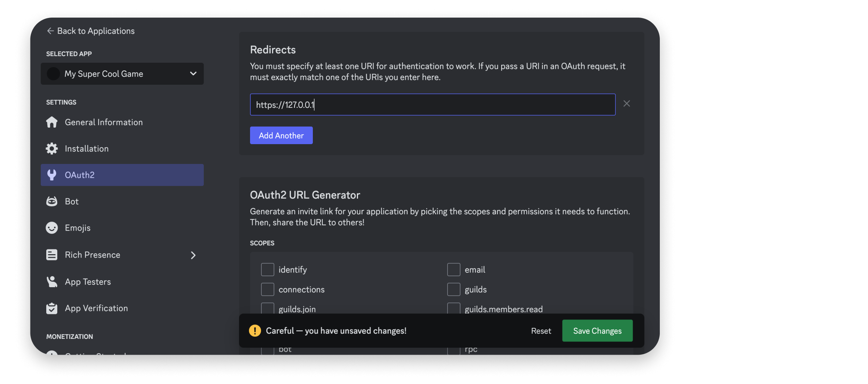The width and height of the screenshot is (868, 384).
Task: Click the OAuth2 wrench icon
Action: (52, 175)
